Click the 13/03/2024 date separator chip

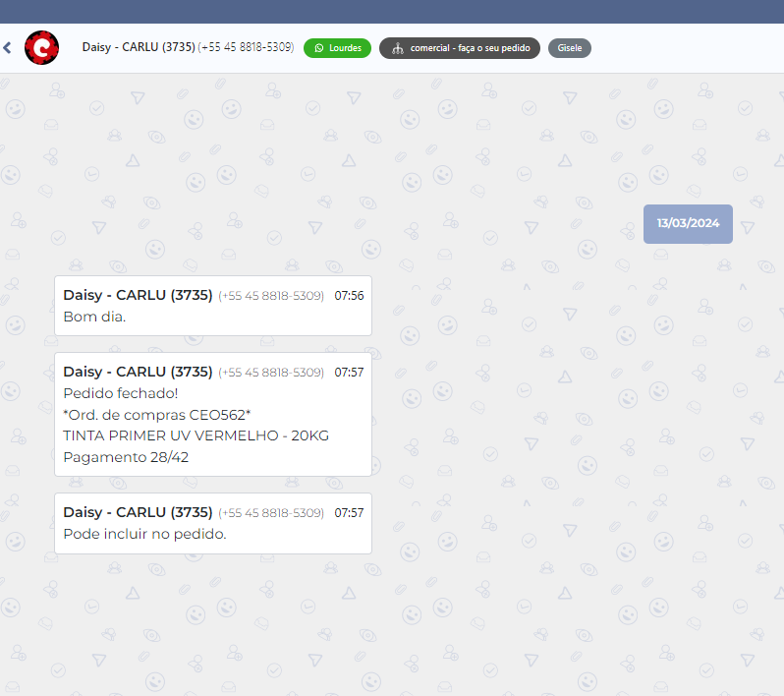[688, 223]
